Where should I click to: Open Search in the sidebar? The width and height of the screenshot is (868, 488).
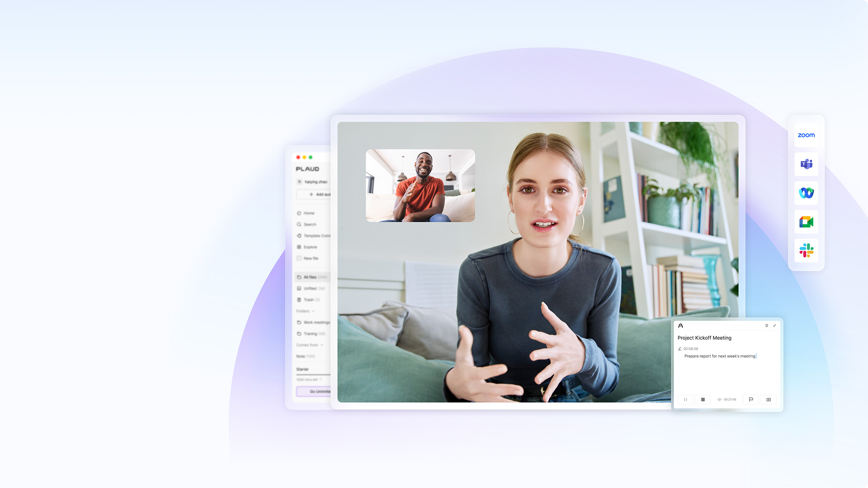point(309,224)
